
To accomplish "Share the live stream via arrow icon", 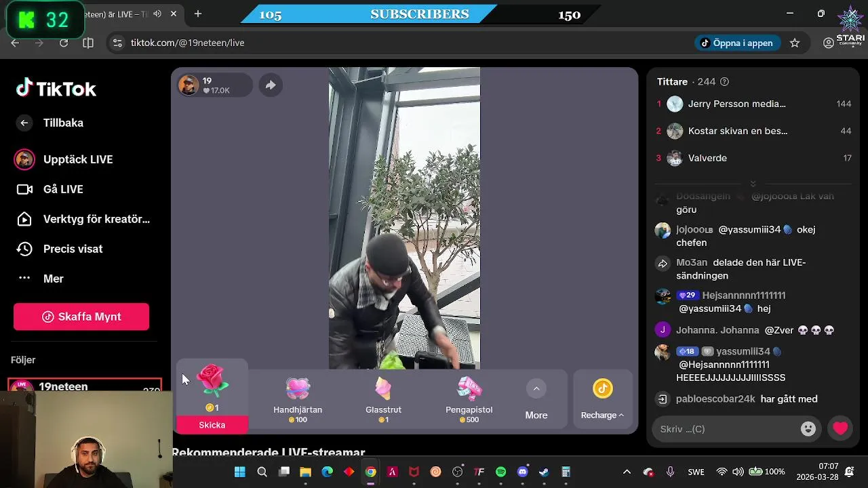I will 270,85.
